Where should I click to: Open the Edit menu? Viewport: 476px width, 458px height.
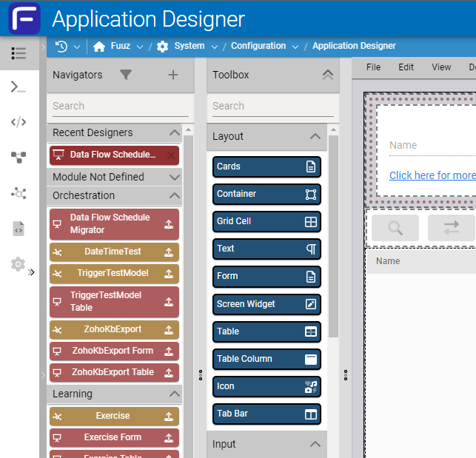click(x=406, y=67)
